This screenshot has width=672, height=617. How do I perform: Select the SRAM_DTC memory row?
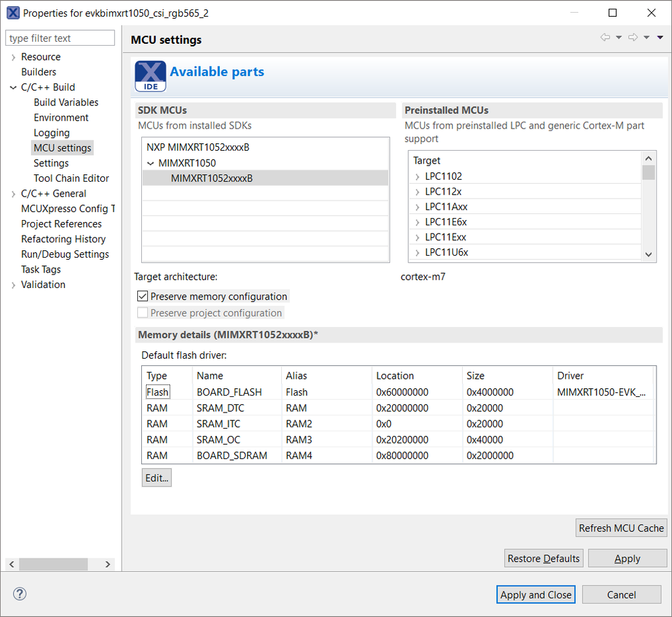click(x=398, y=408)
